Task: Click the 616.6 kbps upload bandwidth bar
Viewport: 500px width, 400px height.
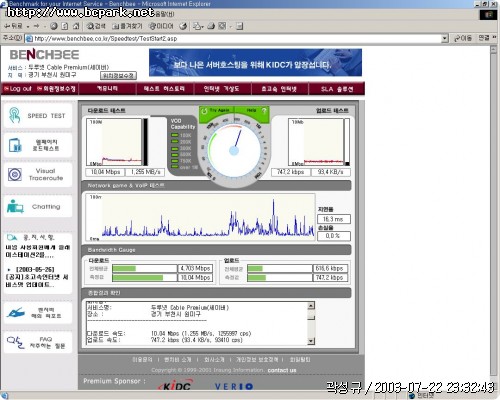Action: coord(280,268)
